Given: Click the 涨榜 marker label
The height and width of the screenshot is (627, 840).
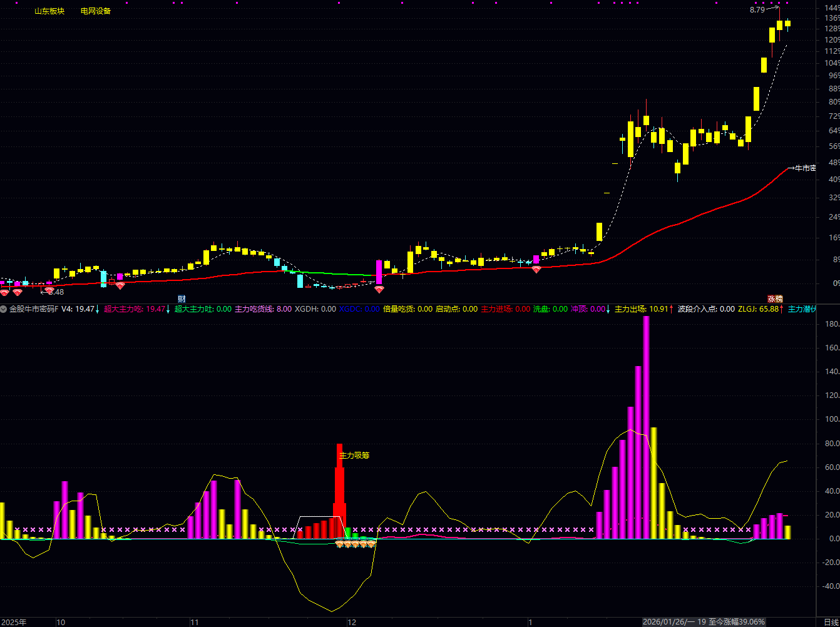Looking at the screenshot, I should click(x=775, y=299).
